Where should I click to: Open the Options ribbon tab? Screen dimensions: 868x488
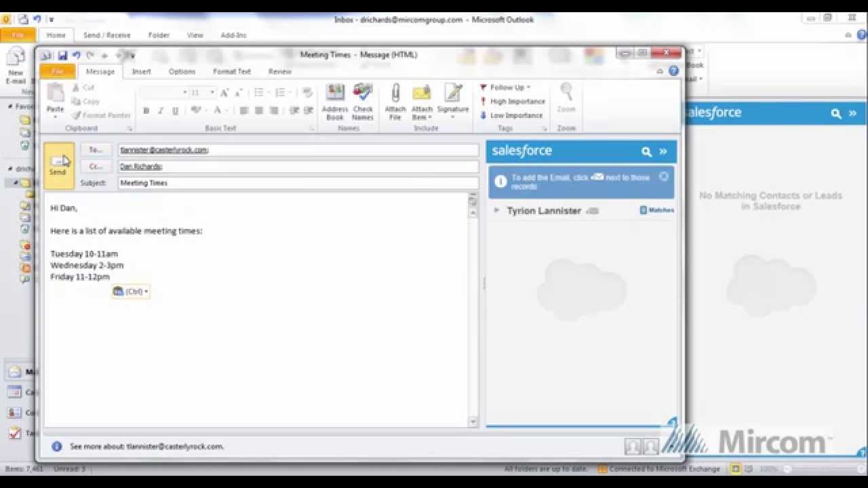pyautogui.click(x=182, y=71)
